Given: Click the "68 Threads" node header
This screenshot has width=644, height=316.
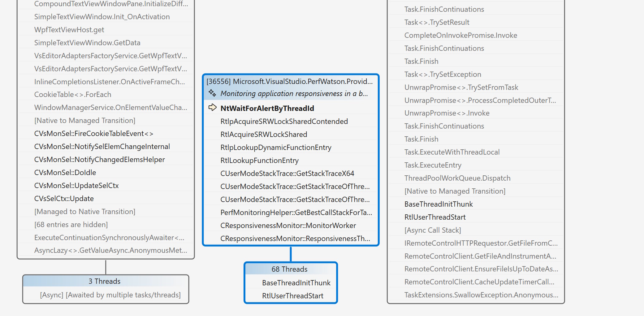Looking at the screenshot, I should click(x=290, y=269).
